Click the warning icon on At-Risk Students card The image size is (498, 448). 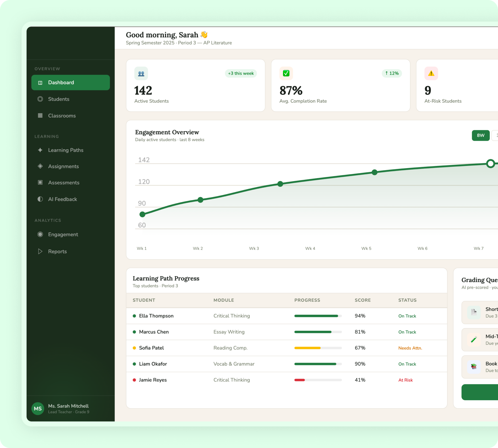(x=431, y=73)
